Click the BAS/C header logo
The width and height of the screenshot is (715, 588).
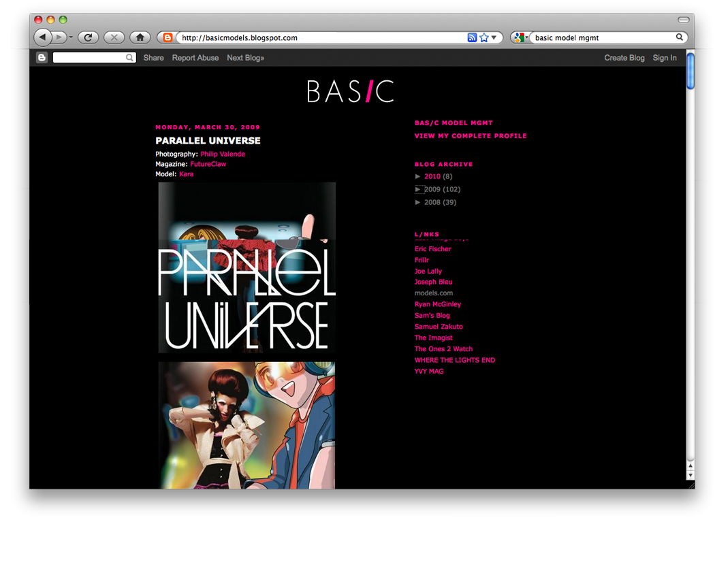pyautogui.click(x=350, y=91)
